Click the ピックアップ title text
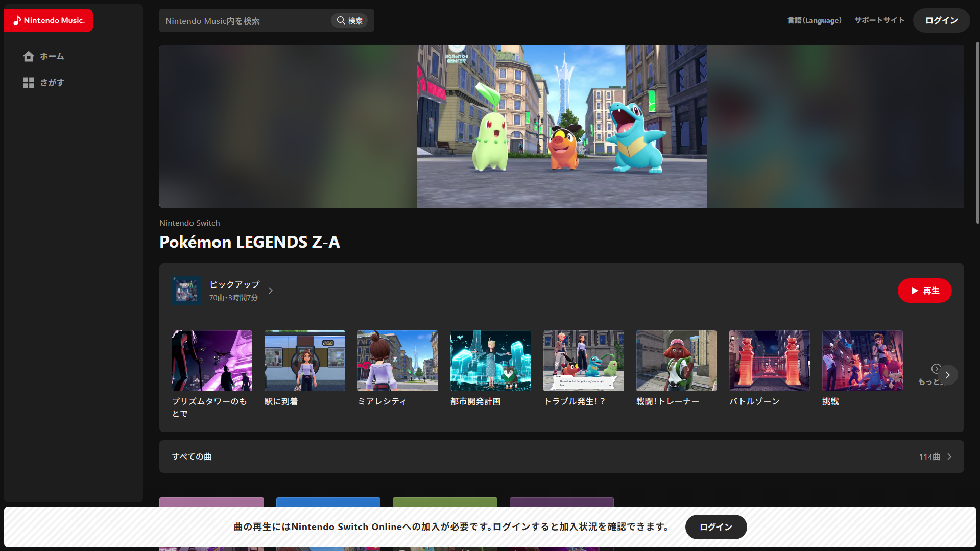 [x=235, y=284]
